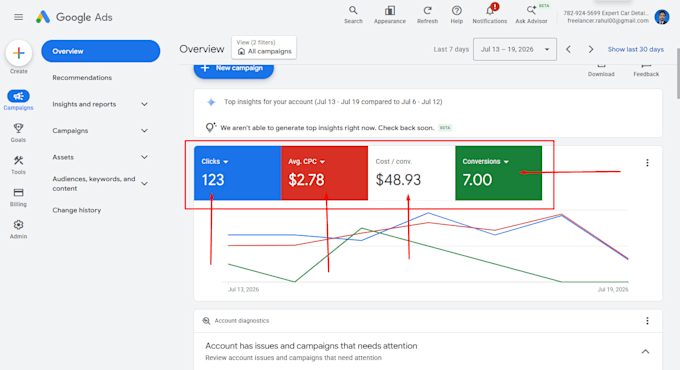Open the Notifications bell

point(490,14)
